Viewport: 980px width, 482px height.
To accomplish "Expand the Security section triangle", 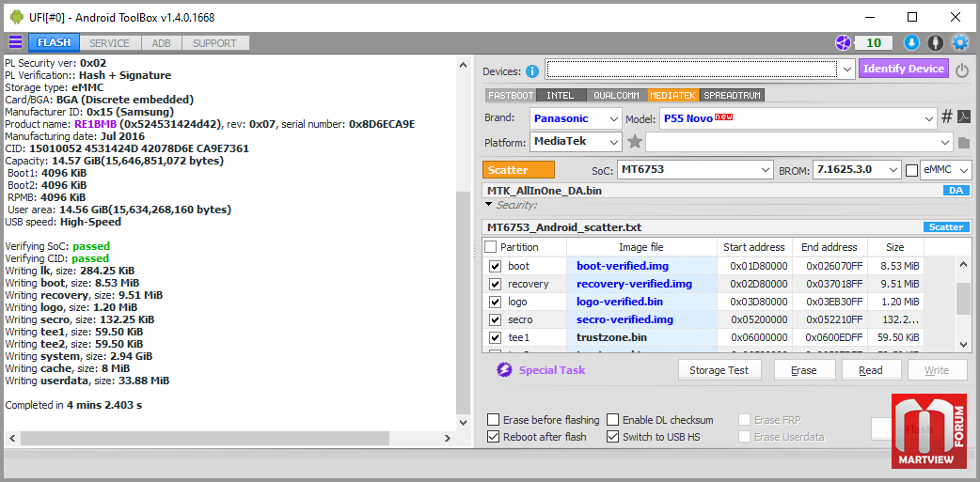I will [489, 204].
